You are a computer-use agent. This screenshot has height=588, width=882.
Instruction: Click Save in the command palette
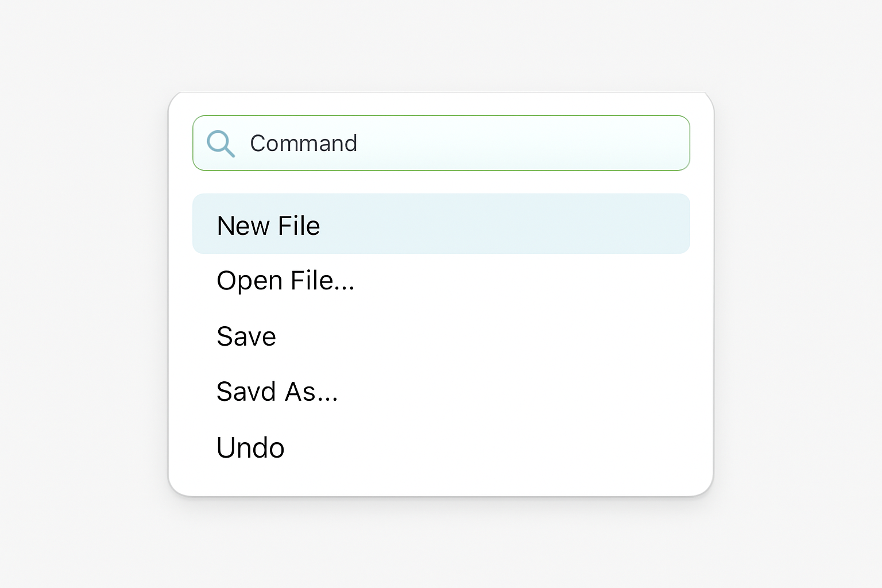pyautogui.click(x=441, y=336)
